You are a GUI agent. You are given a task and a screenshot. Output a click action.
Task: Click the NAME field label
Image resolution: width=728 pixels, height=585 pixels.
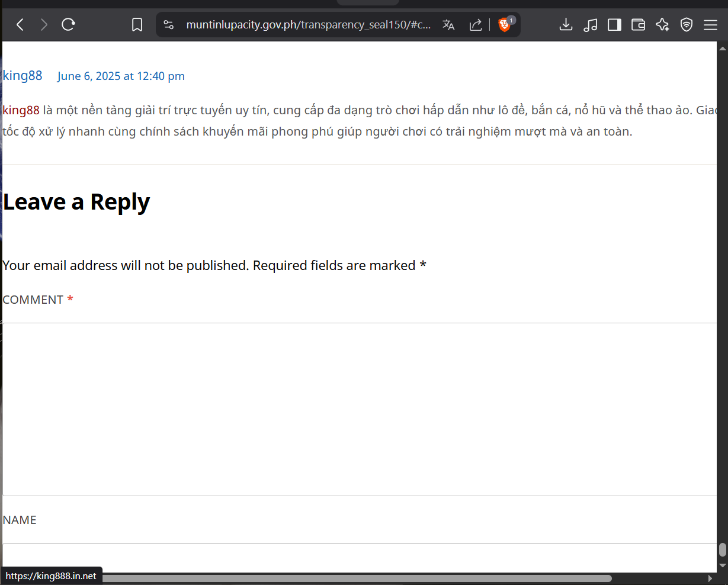pos(20,520)
